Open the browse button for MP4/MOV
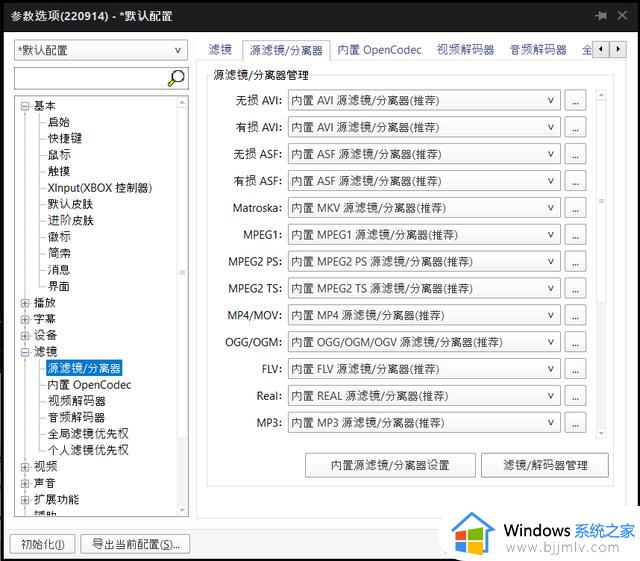 click(x=575, y=315)
